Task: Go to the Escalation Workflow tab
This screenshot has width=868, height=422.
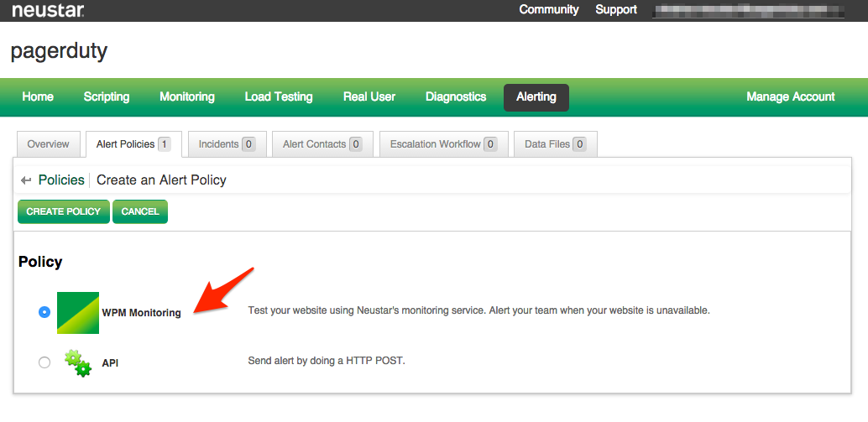Action: pyautogui.click(x=443, y=144)
